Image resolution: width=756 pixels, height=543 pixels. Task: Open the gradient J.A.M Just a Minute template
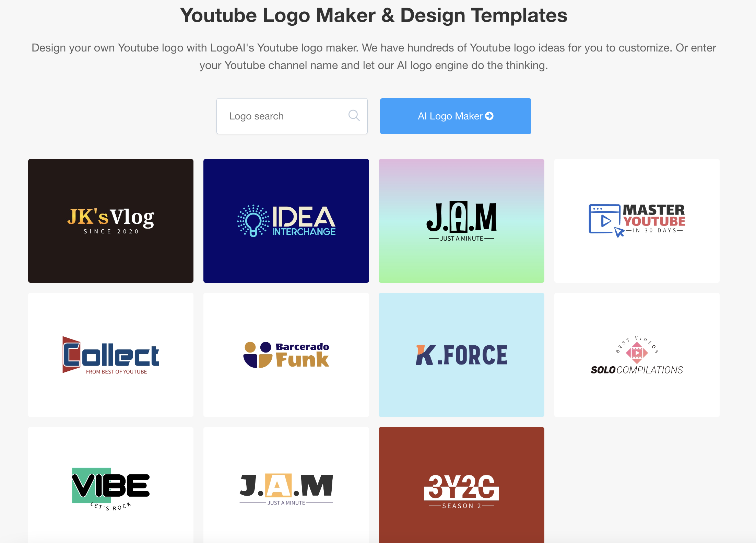461,221
